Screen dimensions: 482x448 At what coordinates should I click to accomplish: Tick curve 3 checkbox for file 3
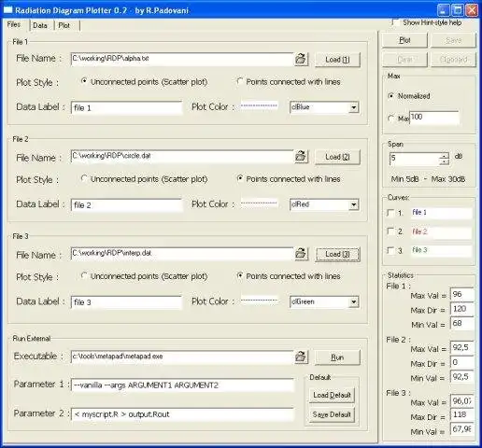[x=390, y=250]
